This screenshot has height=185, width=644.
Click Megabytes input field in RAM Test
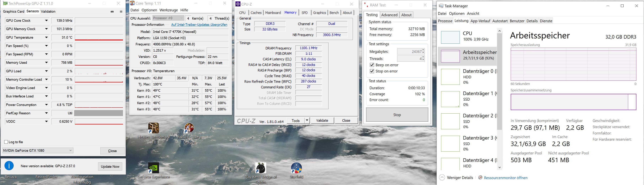tap(409, 51)
